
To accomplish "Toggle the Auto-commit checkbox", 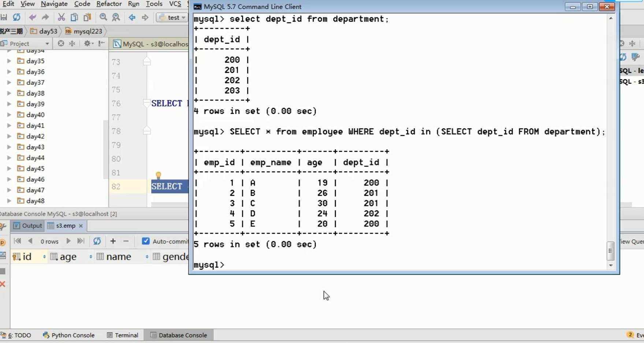I will click(x=146, y=241).
